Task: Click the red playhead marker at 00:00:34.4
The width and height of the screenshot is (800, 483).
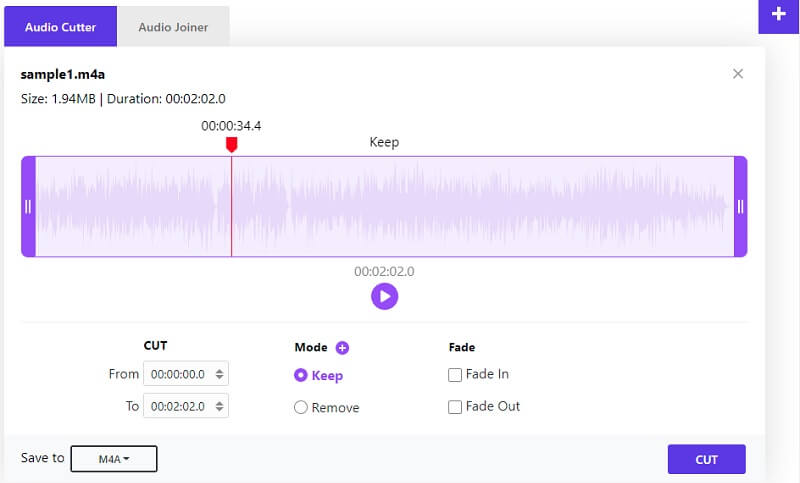Action: coord(231,145)
